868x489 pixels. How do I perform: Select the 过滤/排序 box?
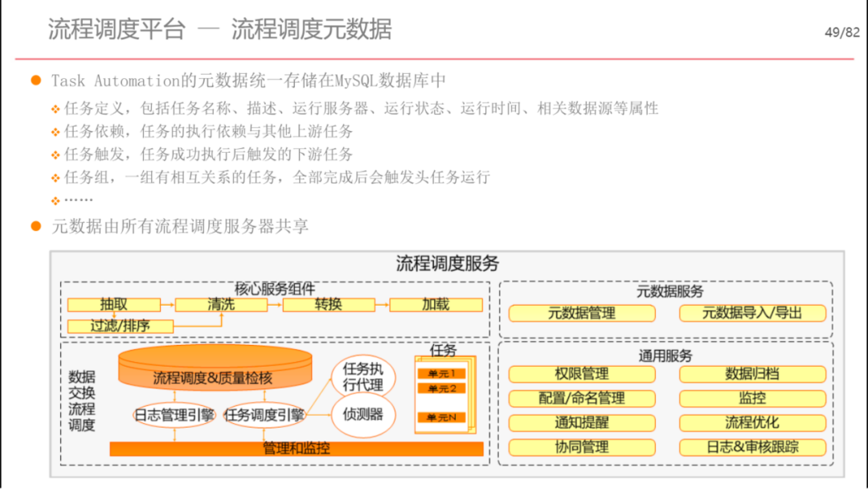click(120, 327)
